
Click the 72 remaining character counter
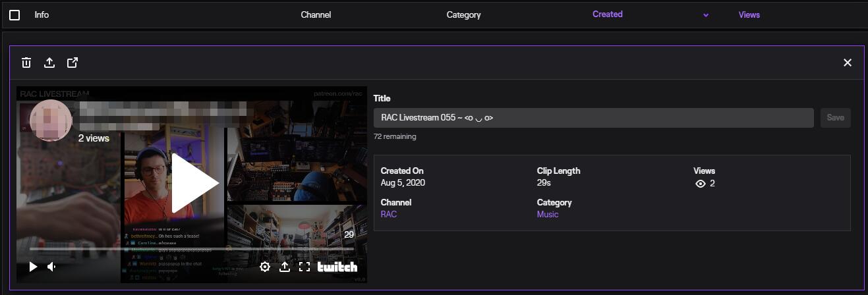pos(395,136)
